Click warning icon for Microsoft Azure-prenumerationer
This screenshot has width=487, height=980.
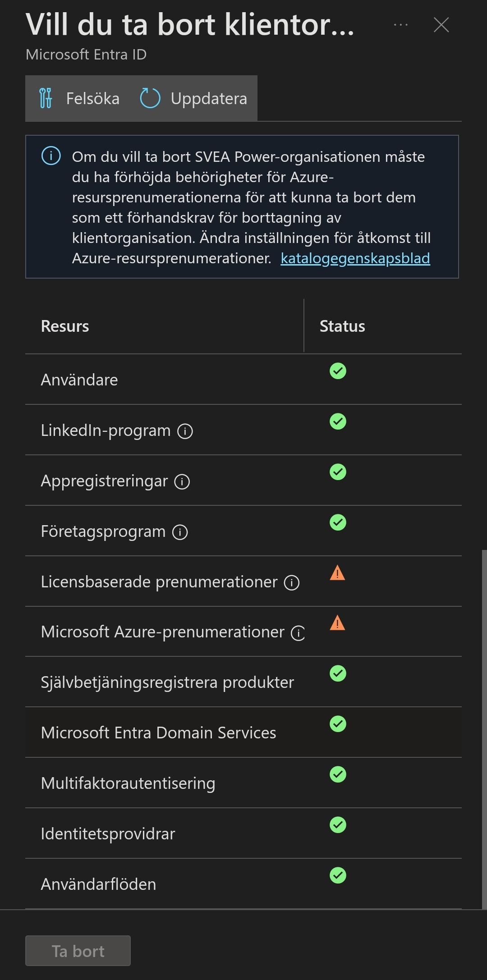[337, 623]
